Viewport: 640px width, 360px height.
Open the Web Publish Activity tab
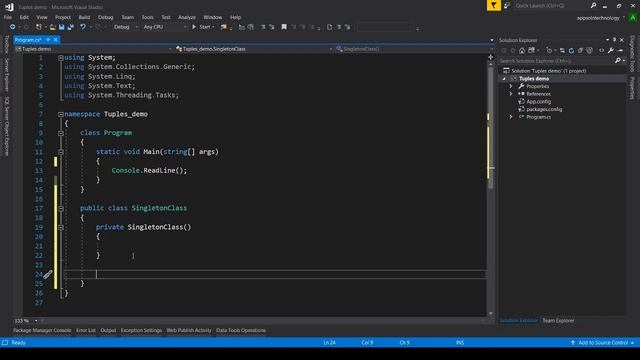point(189,331)
